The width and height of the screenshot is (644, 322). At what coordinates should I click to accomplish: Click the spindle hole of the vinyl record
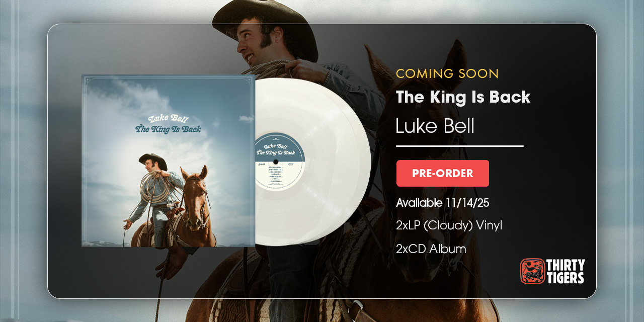(276, 162)
